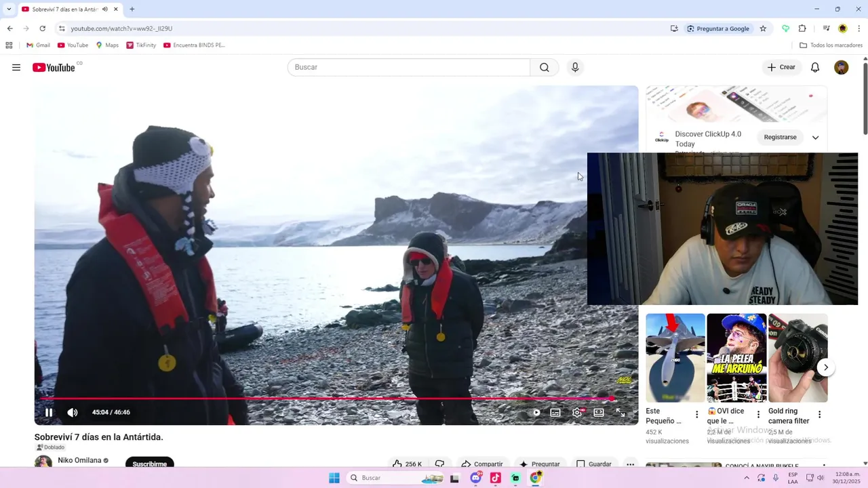Open options for 'Este Pequeño' short
The image size is (868, 488).
(696, 415)
